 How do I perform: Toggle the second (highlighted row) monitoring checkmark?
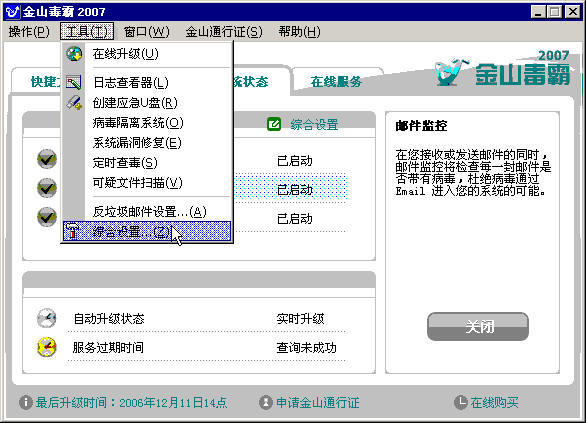(47, 188)
